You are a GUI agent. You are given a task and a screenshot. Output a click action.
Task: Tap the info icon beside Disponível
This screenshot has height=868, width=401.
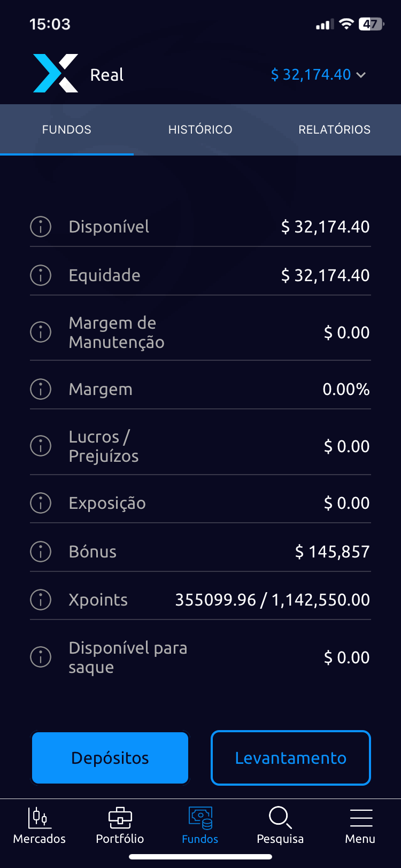(41, 227)
